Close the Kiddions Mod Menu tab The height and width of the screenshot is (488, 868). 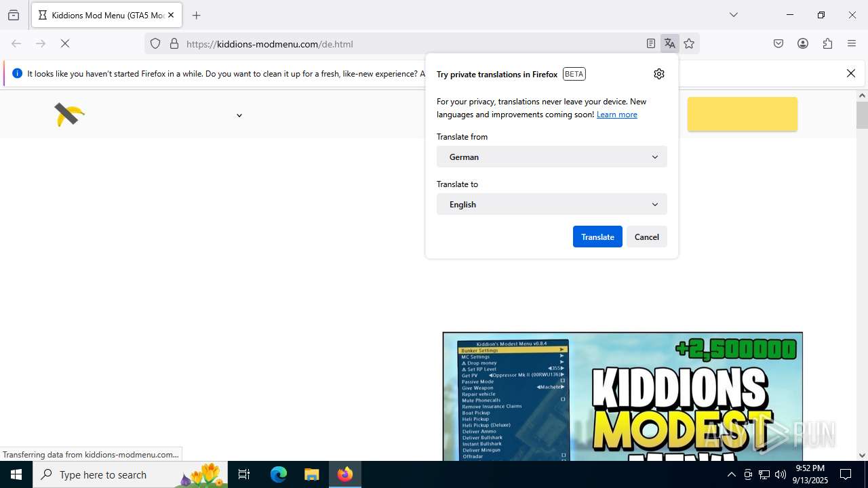[x=170, y=15]
